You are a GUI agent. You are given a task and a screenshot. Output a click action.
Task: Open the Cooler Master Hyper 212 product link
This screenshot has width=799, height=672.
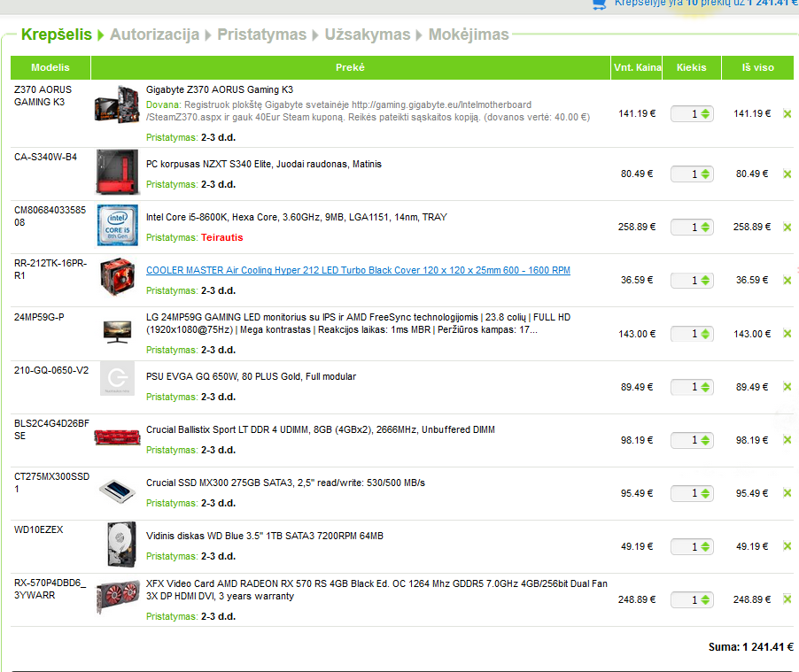(x=358, y=270)
